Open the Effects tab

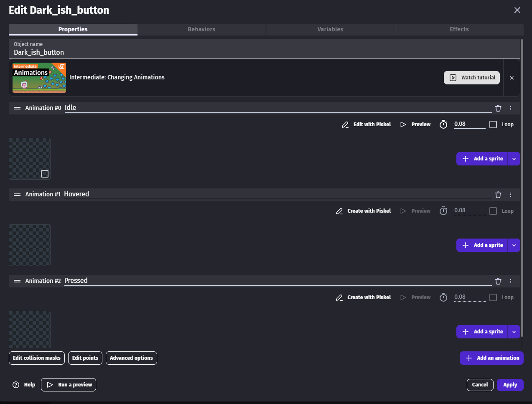(459, 29)
